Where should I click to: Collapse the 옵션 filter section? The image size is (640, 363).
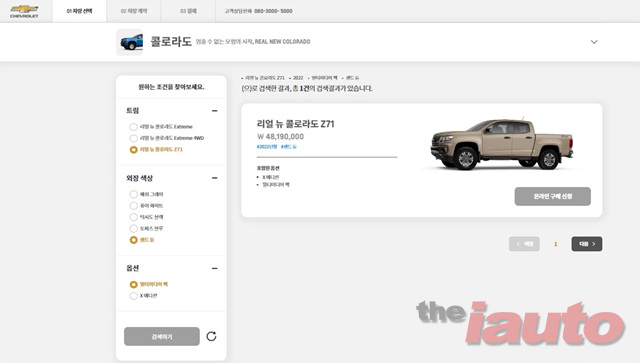point(215,268)
